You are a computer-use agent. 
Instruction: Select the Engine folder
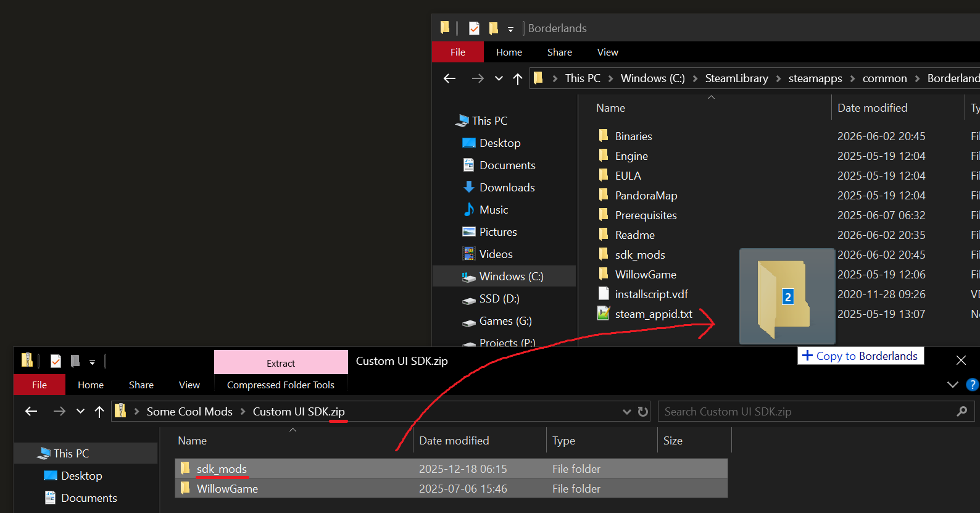(x=623, y=156)
